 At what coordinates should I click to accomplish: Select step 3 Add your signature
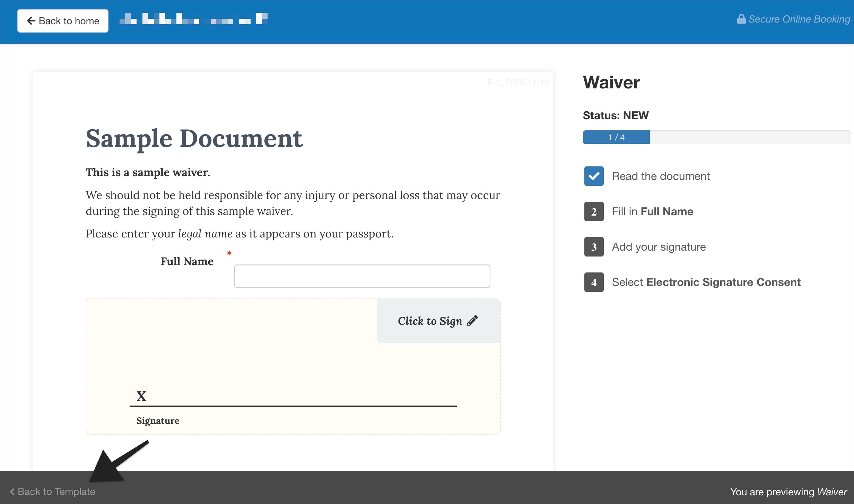click(x=645, y=247)
